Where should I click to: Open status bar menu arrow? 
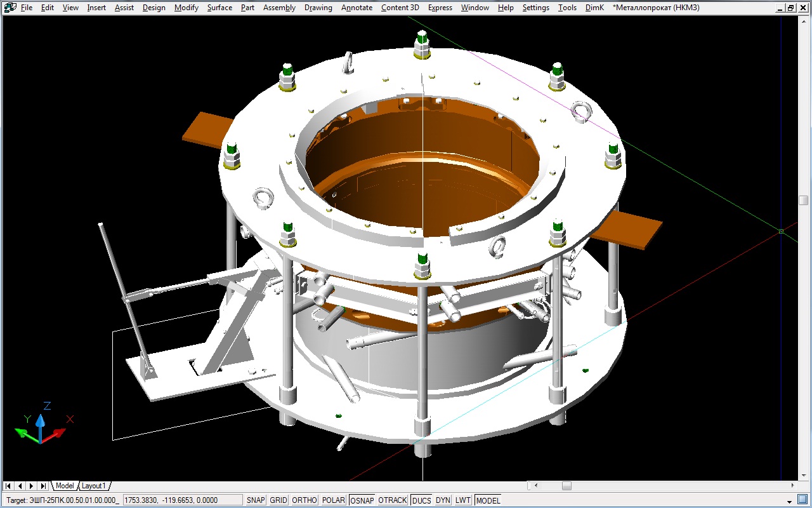pyautogui.click(x=790, y=501)
